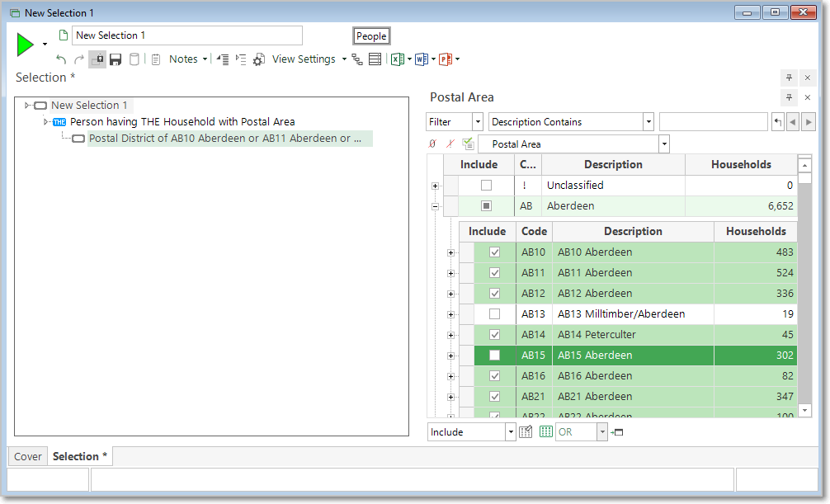Uncheck the AB10 Aberdeen checkbox
The height and width of the screenshot is (504, 830).
[x=494, y=252]
